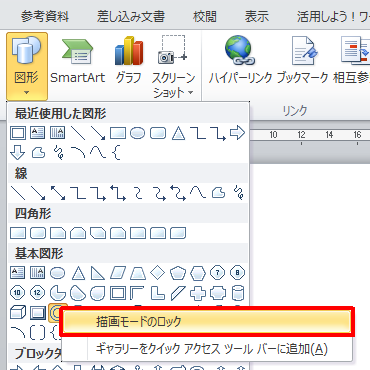Screen dimensions: 370x370
Task: Pick the elbow arrow connector in 線
Action: (98, 193)
